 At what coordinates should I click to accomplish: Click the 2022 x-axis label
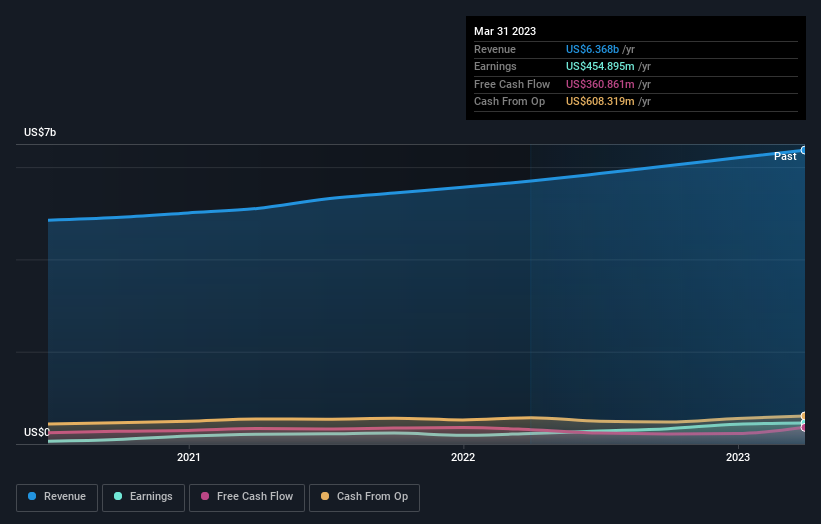click(463, 457)
